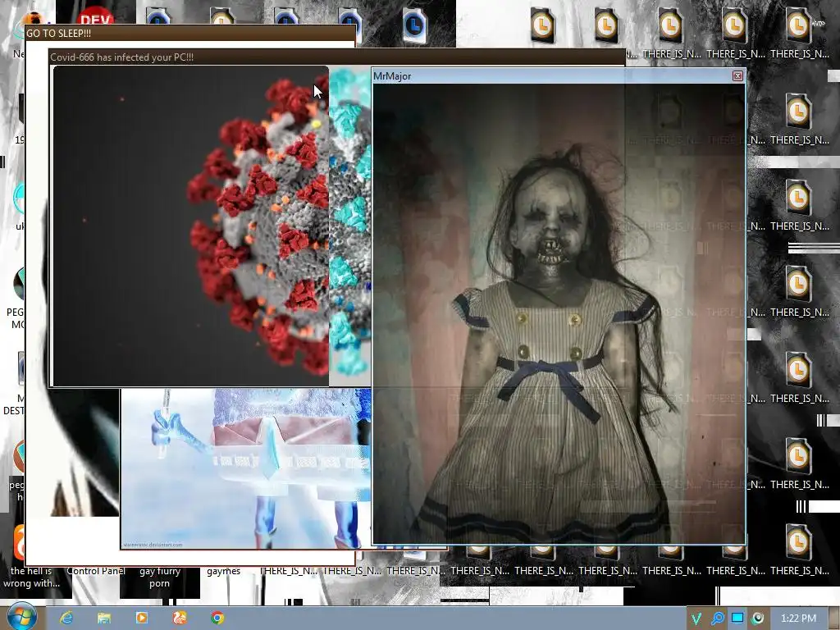Open Google Chrome from the taskbar
Image resolution: width=840 pixels, height=630 pixels.
(x=217, y=618)
